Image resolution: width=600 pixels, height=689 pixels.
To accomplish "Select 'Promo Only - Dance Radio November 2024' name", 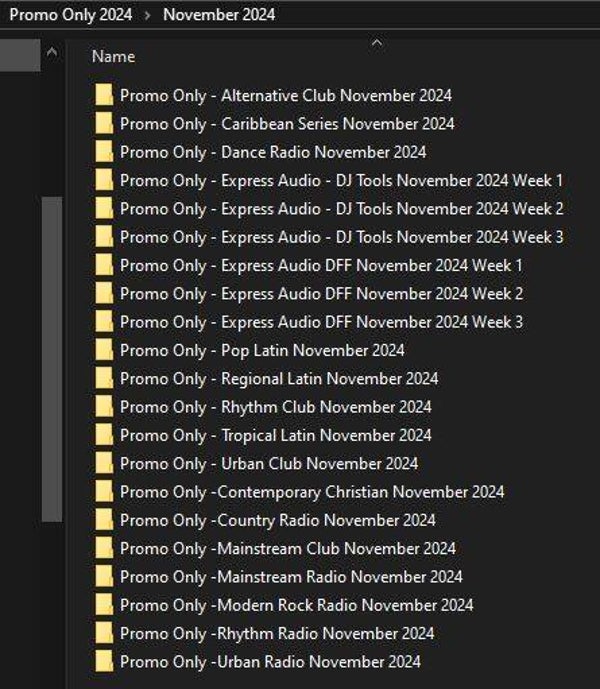I will coord(273,152).
